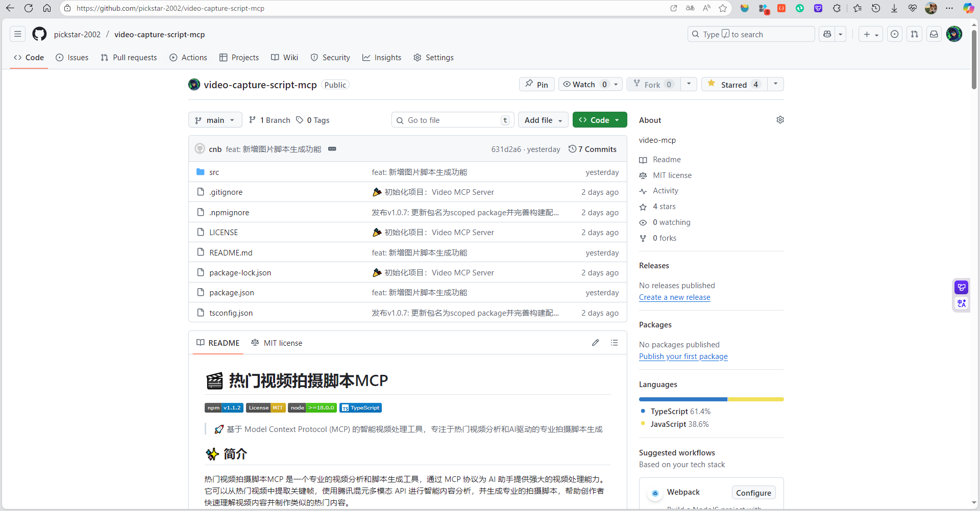This screenshot has width=980, height=511.
Task: Edit repository About settings gear
Action: click(780, 120)
